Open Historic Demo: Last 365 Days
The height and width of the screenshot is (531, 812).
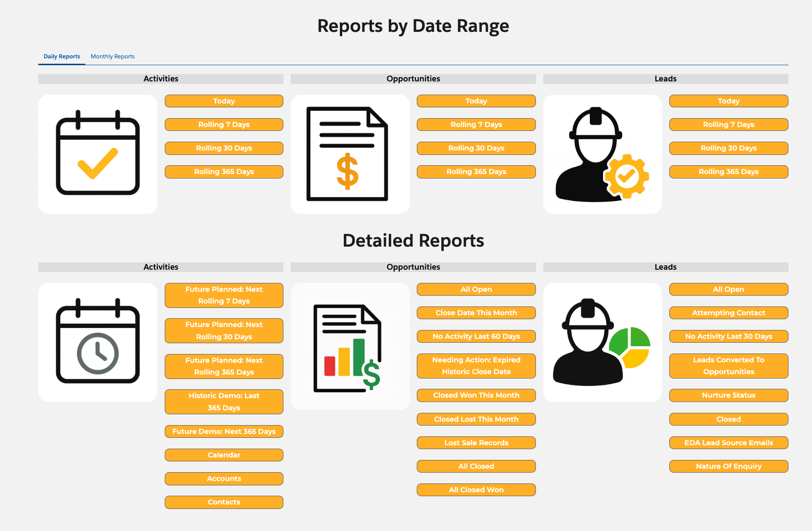point(224,402)
